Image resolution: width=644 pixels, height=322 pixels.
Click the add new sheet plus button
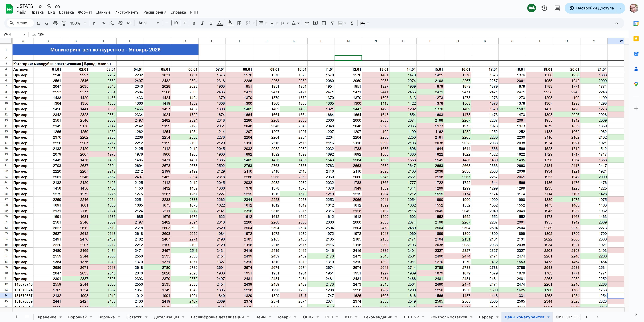16,317
